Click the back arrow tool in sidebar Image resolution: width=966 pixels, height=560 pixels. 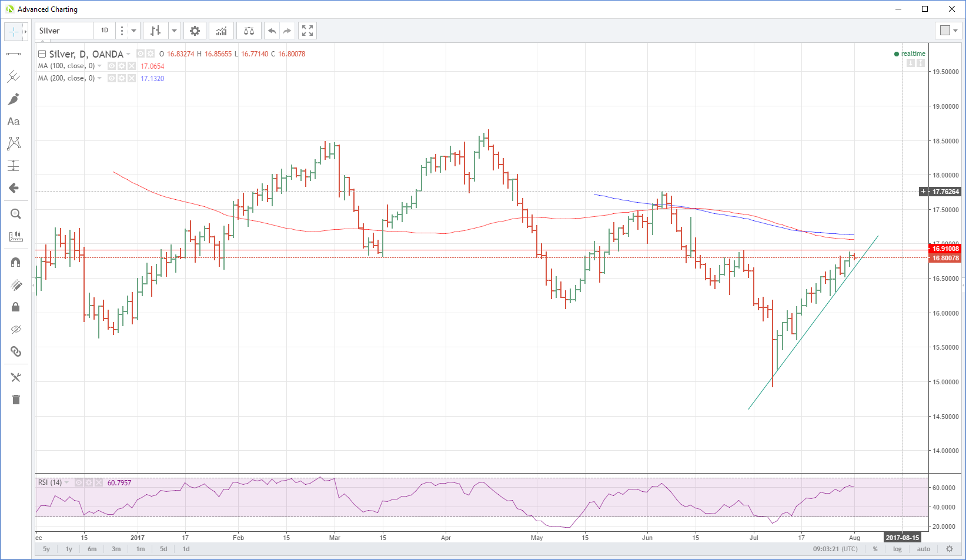(14, 188)
